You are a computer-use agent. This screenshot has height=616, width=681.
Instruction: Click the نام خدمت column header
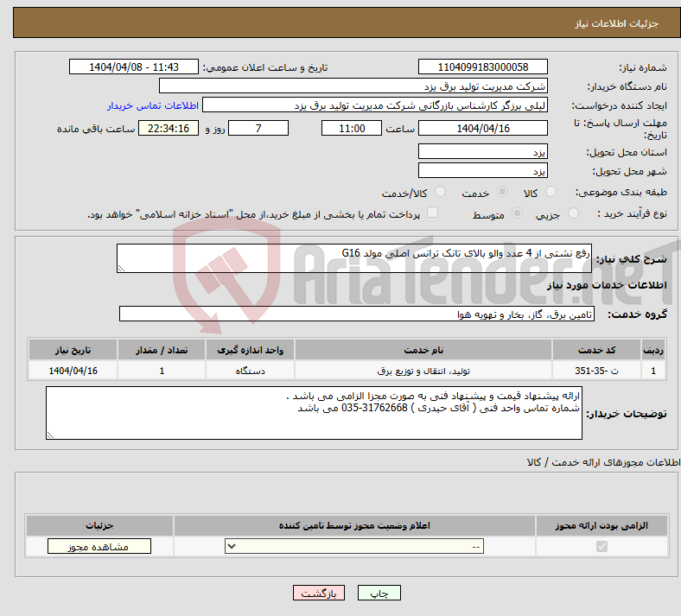point(423,350)
